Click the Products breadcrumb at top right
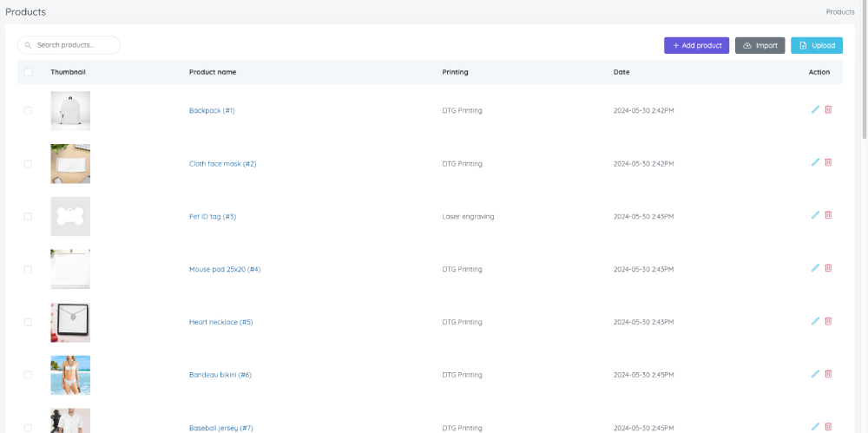The image size is (868, 433). (x=839, y=11)
